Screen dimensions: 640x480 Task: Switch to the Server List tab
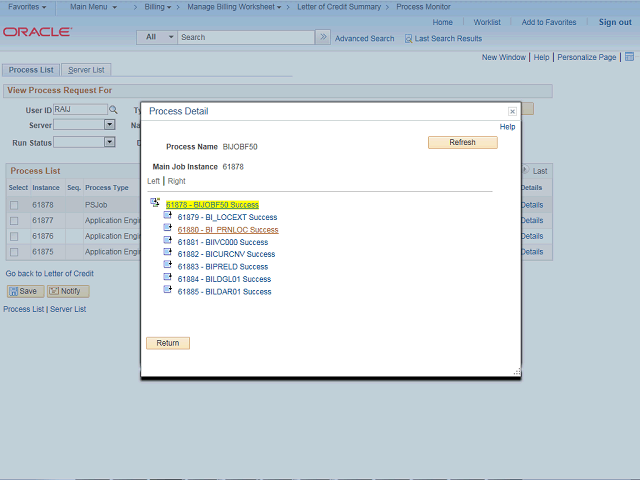point(87,70)
